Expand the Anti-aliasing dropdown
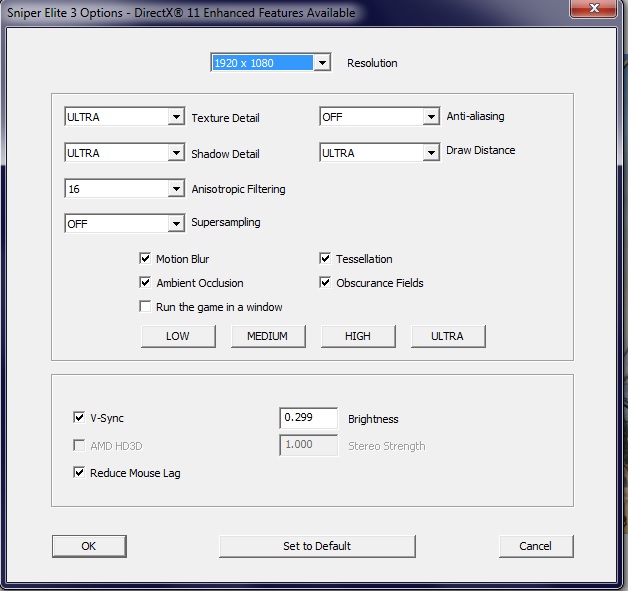Screen dimensions: 628x591 pyautogui.click(x=380, y=117)
